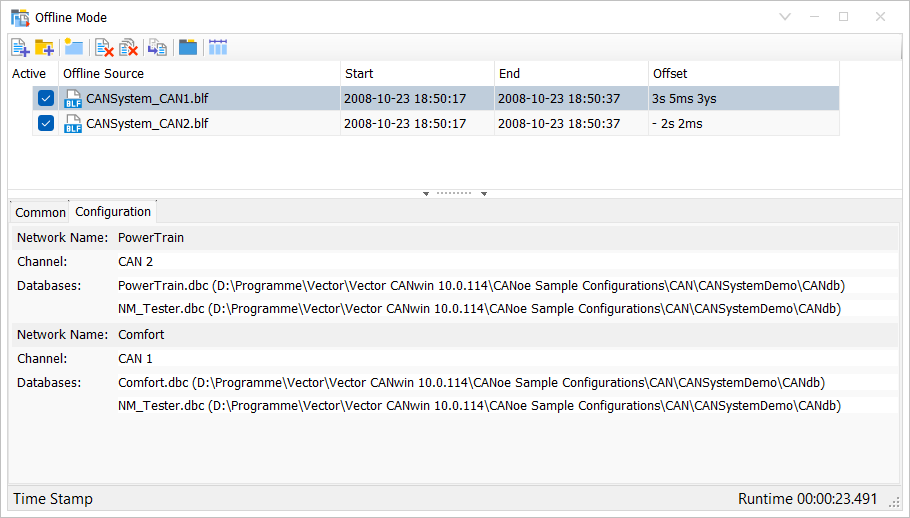Viewport: 910px width, 518px height.
Task: Click the replace file icon with arrow
Action: point(157,48)
